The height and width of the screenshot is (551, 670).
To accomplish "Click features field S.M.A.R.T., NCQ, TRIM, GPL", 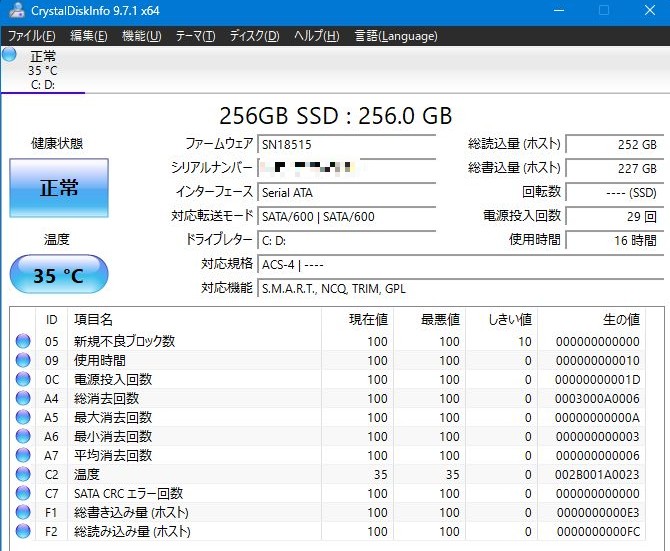I will (461, 288).
